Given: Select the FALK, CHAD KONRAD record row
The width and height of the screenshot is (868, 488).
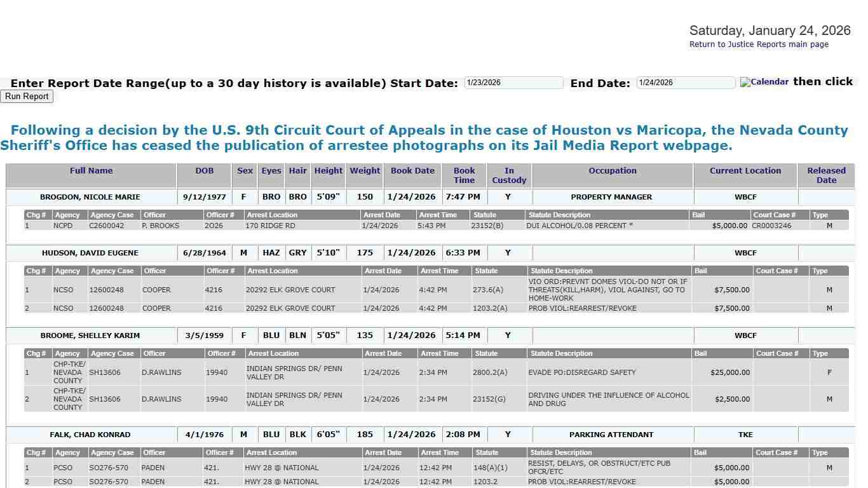Looking at the screenshot, I should point(90,434).
